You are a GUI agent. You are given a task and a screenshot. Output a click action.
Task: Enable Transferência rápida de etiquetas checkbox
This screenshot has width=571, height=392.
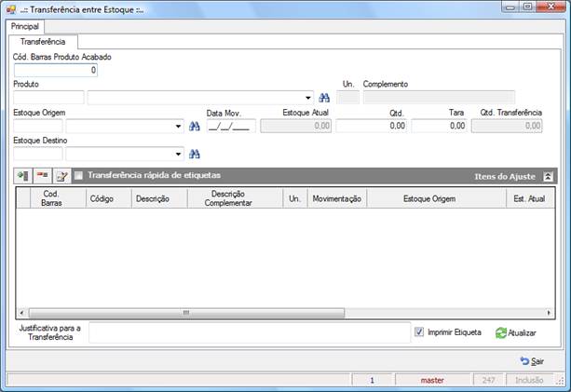coord(78,176)
